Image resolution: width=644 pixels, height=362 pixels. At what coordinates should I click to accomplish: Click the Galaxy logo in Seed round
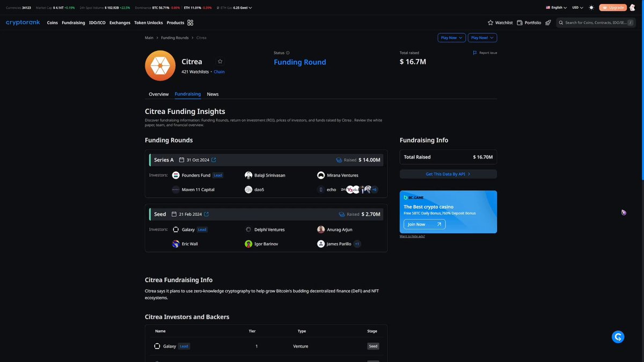tap(176, 230)
